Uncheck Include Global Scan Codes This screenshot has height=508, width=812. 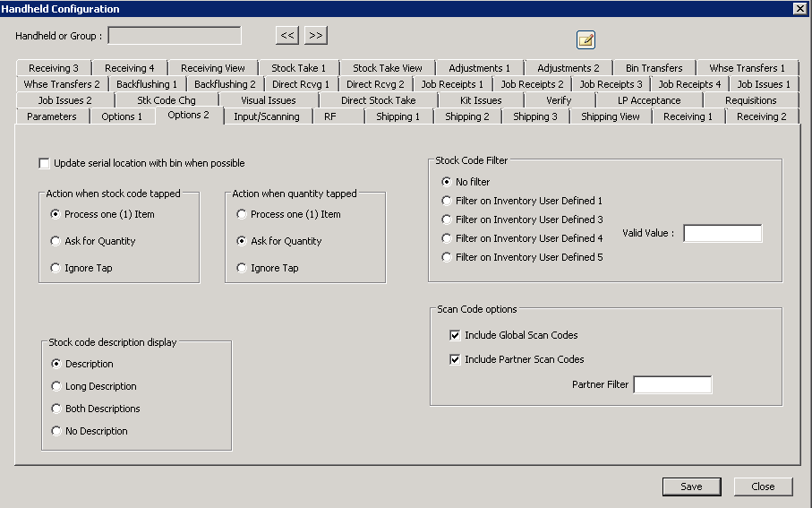(455, 335)
